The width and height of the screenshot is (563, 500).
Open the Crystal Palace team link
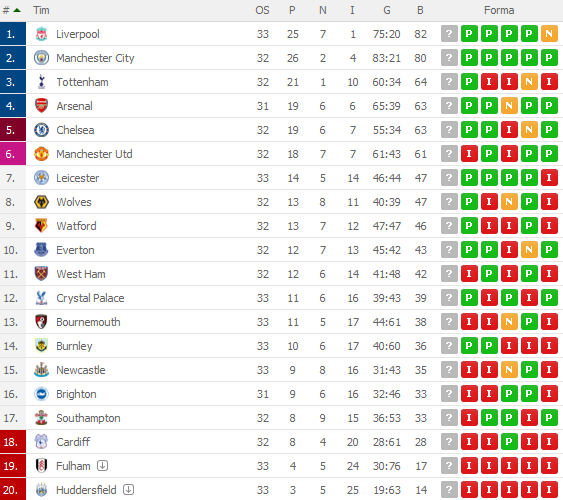point(90,298)
